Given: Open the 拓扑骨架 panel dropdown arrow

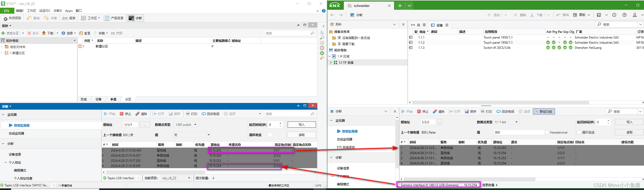Looking at the screenshot, I should (x=75, y=41).
